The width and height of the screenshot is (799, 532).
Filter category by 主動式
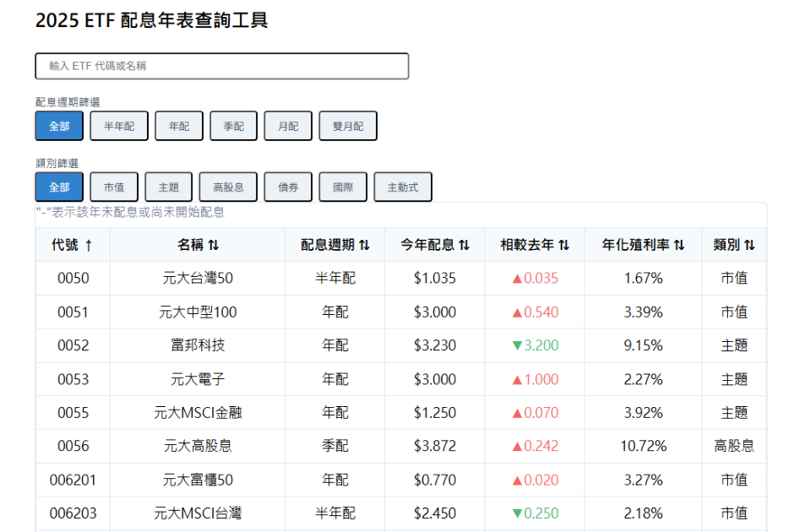click(403, 187)
